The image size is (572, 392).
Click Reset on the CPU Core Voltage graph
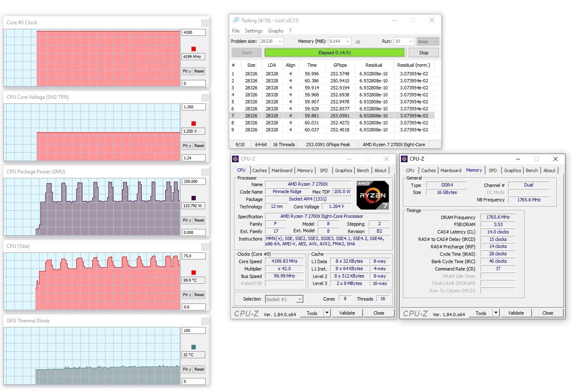(199, 146)
